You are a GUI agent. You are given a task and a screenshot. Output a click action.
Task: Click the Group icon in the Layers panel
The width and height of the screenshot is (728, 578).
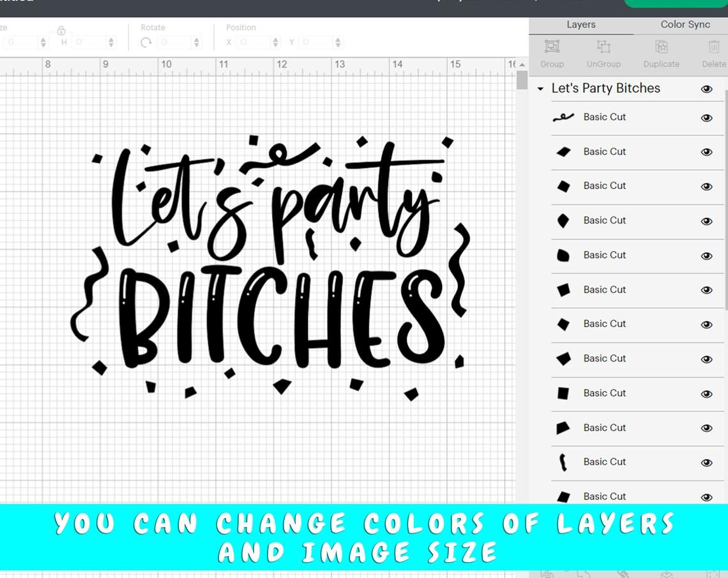[552, 51]
